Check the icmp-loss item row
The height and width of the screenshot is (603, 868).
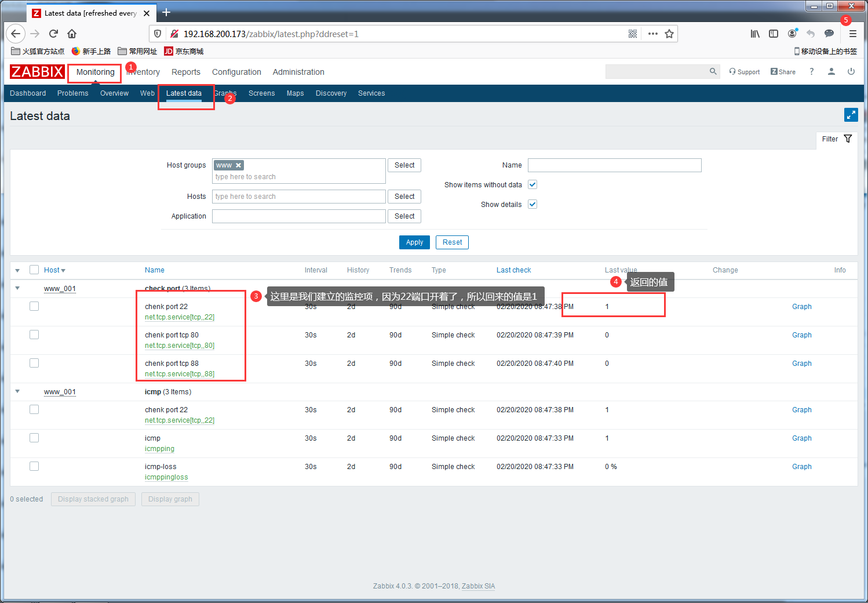(x=34, y=466)
